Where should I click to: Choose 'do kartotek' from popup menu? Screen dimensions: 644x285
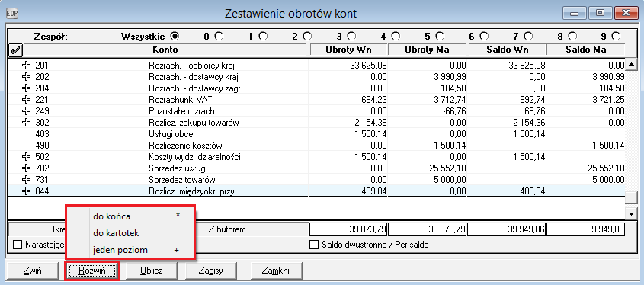tap(130, 233)
